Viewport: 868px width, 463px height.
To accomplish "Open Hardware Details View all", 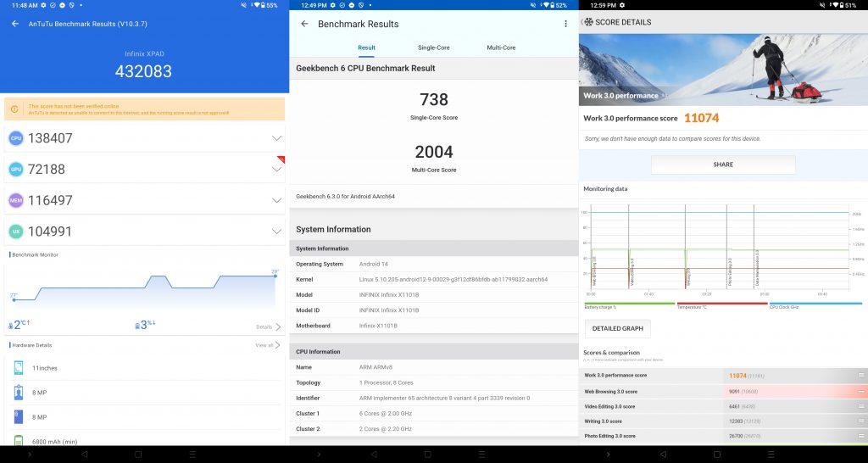I will click(x=268, y=345).
